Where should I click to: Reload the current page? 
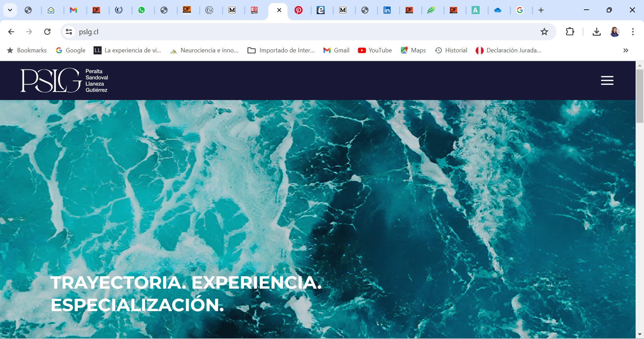point(47,32)
